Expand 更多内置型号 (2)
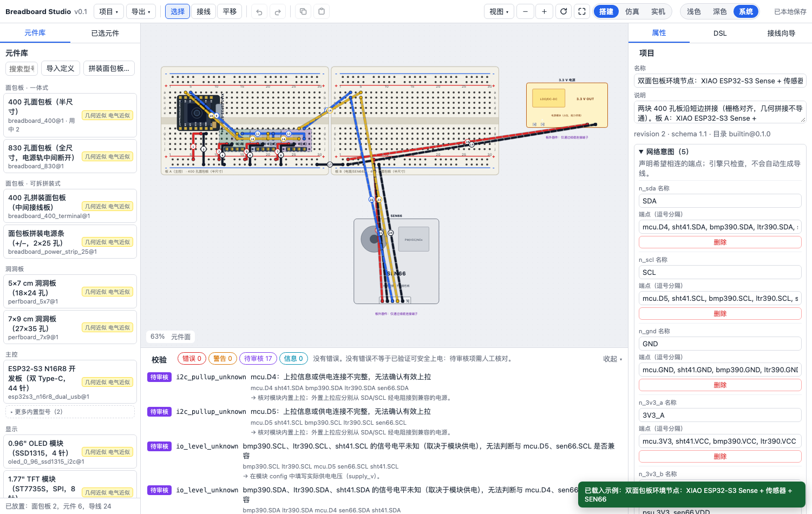 click(x=70, y=412)
